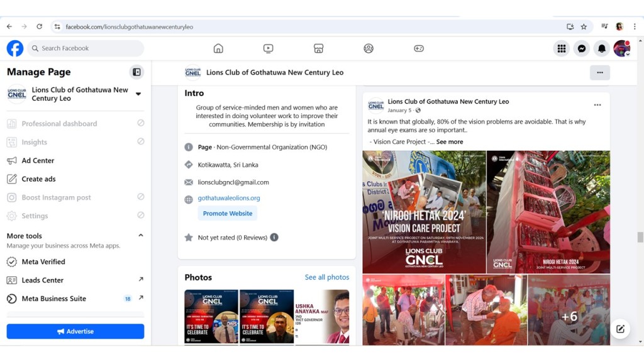644x362 pixels.
Task: Open the Groups icon in top bar
Action: point(369,48)
